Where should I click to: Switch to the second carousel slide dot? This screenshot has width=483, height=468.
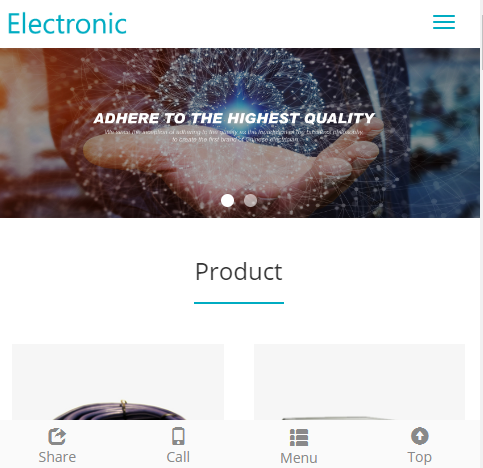(250, 200)
